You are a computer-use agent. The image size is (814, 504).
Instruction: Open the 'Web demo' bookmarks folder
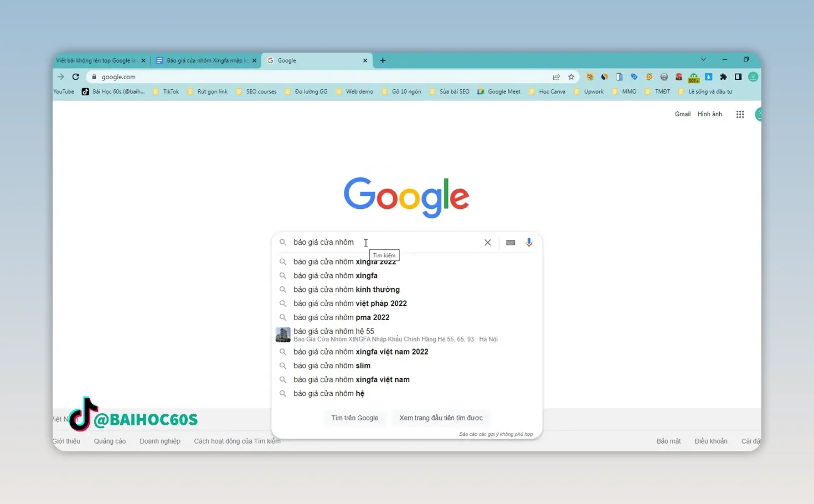pos(354,91)
